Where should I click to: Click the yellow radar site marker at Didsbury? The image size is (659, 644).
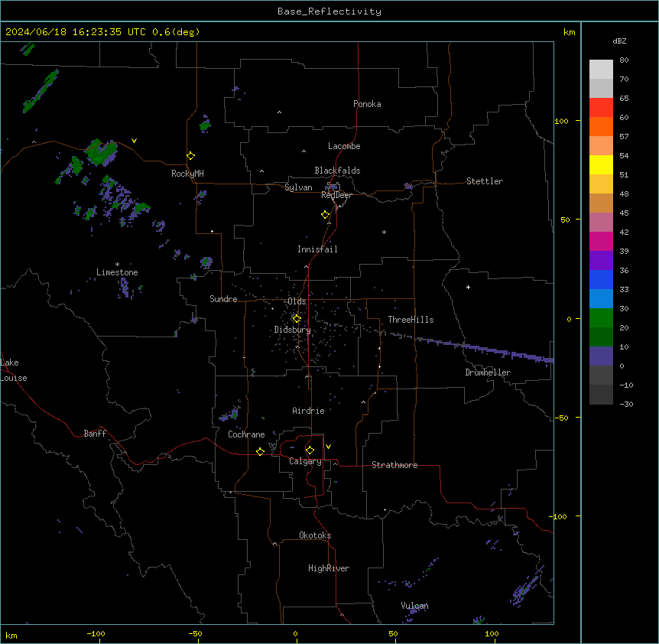coord(297,319)
